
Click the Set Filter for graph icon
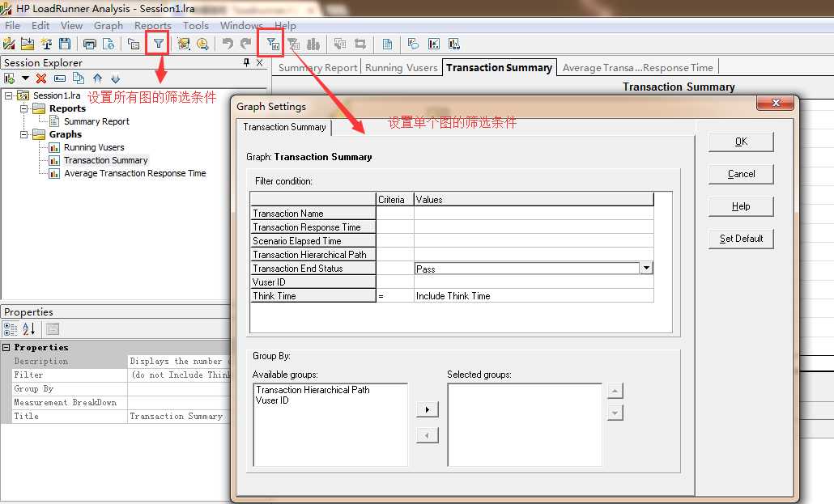[273, 44]
